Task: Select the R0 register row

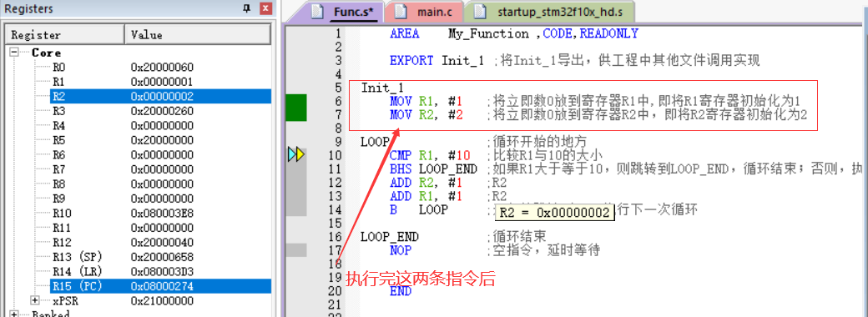Action: pyautogui.click(x=160, y=68)
